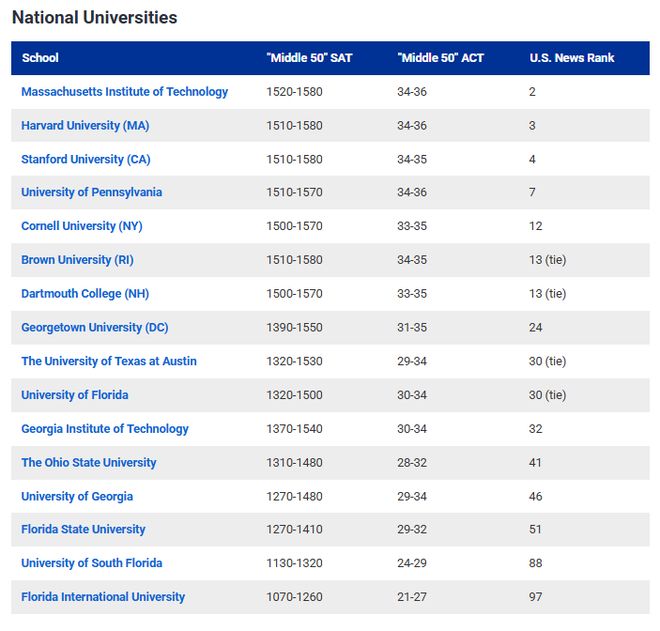Select UT Austin's SAT range 1320-1530

click(294, 361)
